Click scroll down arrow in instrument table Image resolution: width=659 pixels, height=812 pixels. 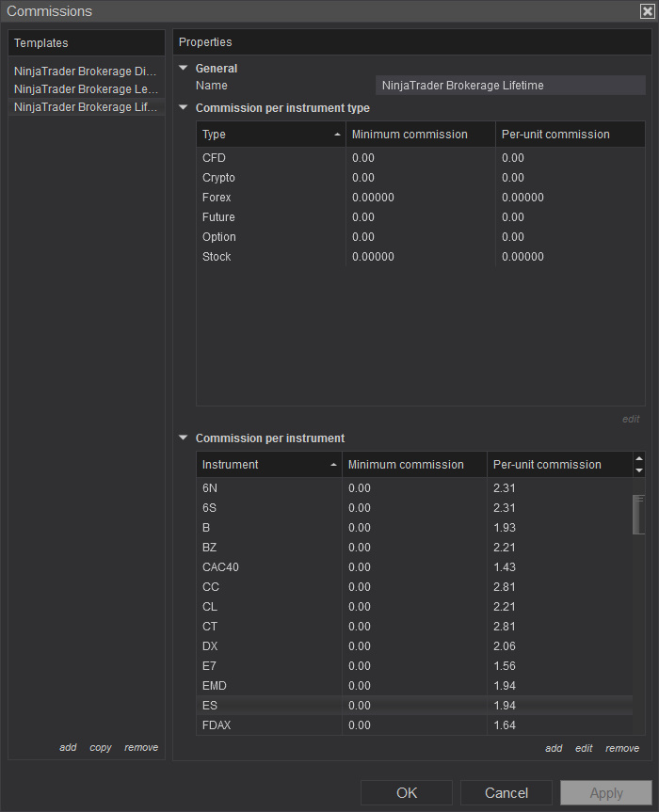[639, 470]
